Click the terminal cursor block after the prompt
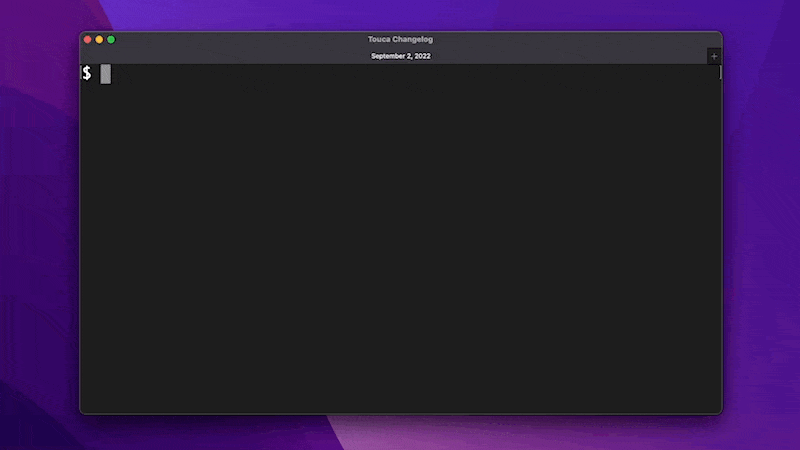 pyautogui.click(x=106, y=74)
